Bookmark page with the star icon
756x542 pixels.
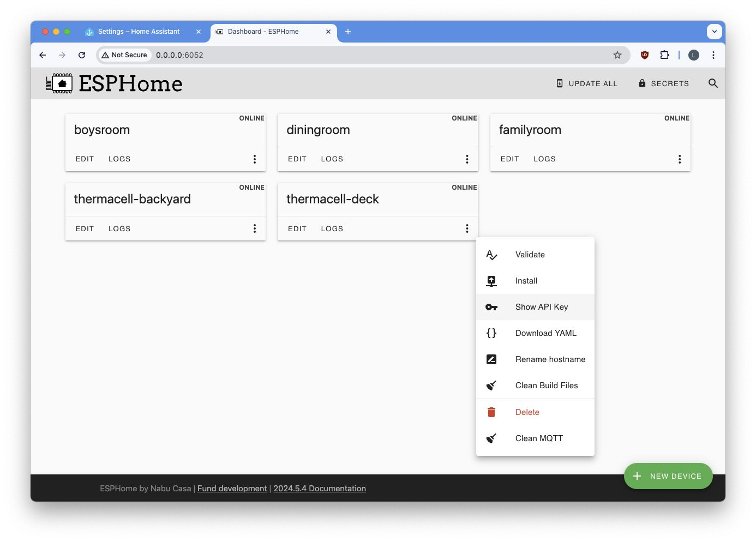(x=617, y=55)
